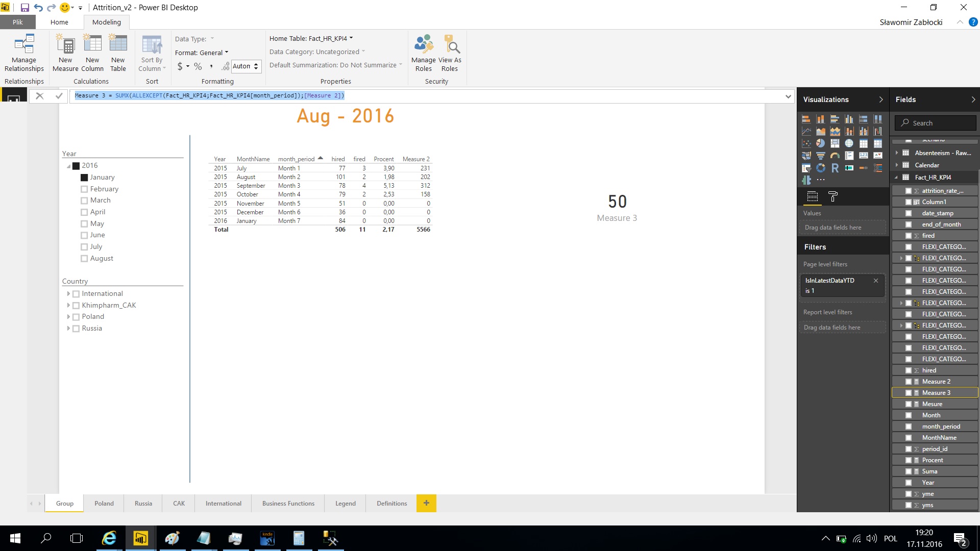Tick the hired field checkbox
Screen dimensions: 980x551
(909, 370)
